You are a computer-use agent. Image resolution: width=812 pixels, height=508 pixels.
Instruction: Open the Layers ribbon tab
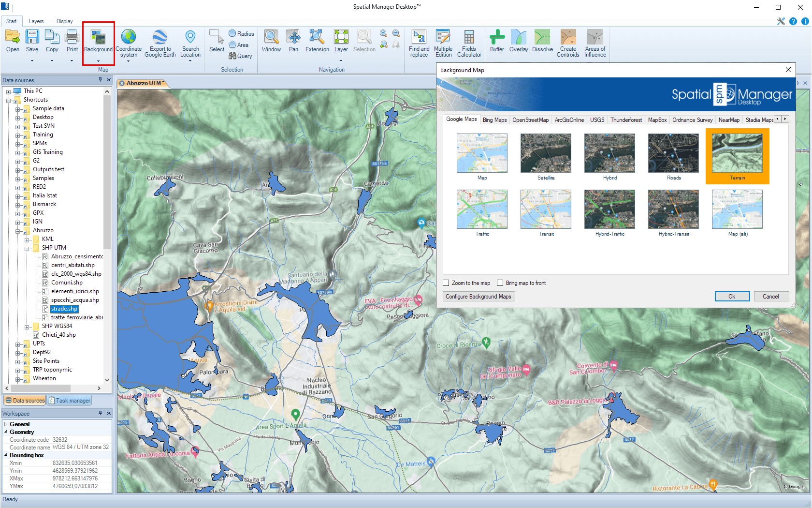(36, 21)
